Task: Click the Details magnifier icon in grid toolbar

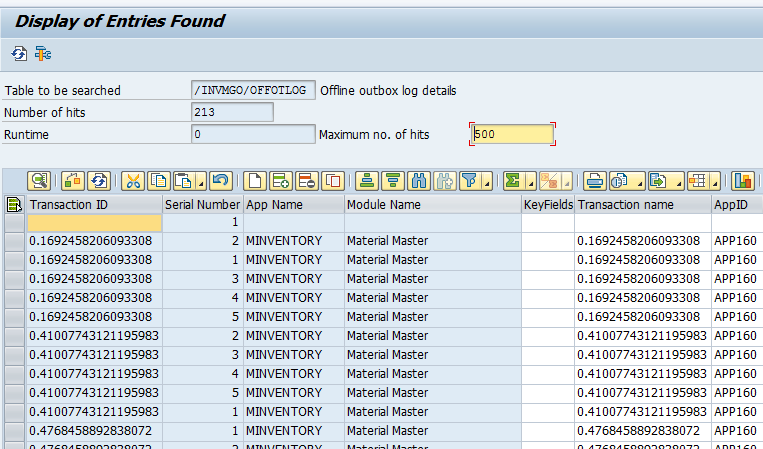Action: [39, 181]
